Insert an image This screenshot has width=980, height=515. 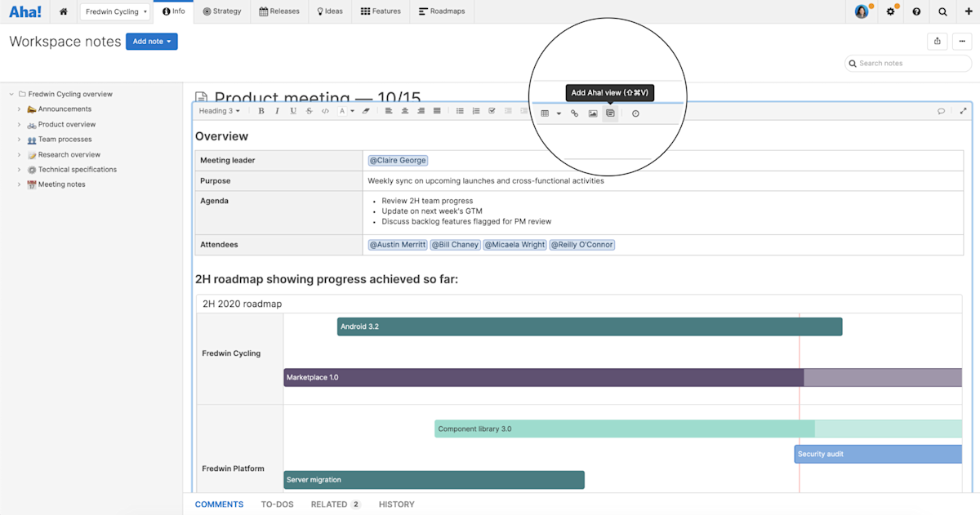click(x=593, y=113)
